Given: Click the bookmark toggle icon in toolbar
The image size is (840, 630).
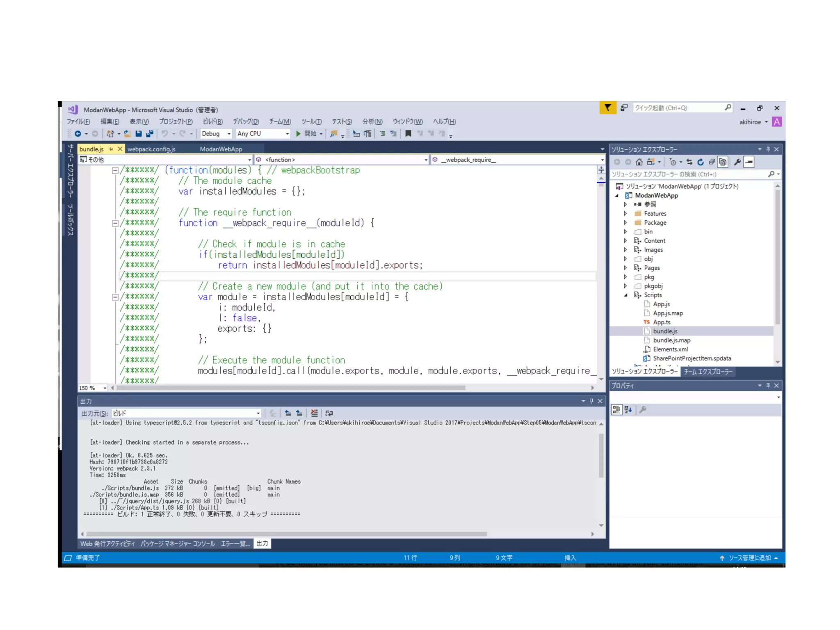Looking at the screenshot, I should click(408, 134).
